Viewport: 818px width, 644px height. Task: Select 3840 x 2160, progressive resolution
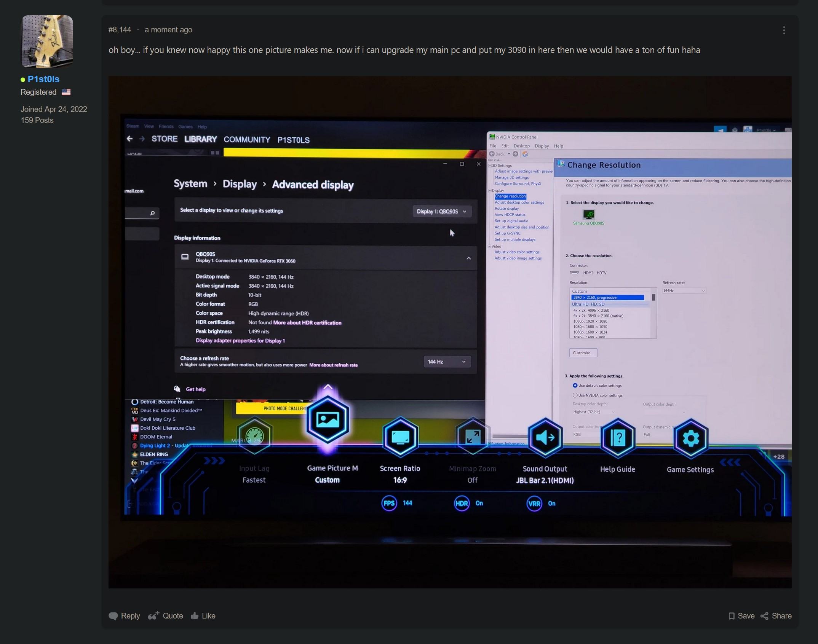[607, 298]
